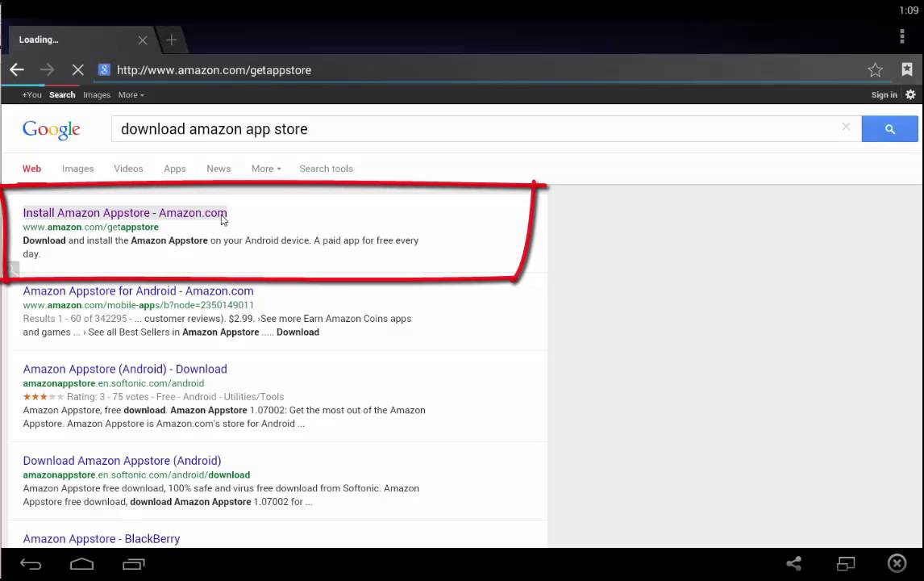Screen dimensions: 924x581
Task: Bookmark the page with the star icon
Action: (x=875, y=69)
